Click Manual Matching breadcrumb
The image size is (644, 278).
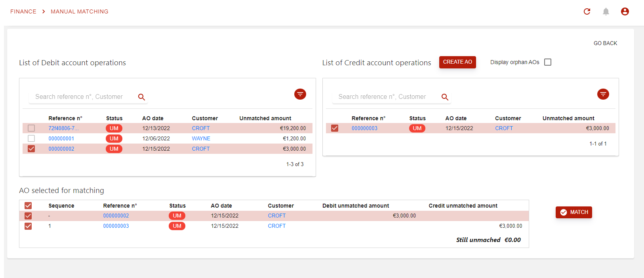(79, 11)
